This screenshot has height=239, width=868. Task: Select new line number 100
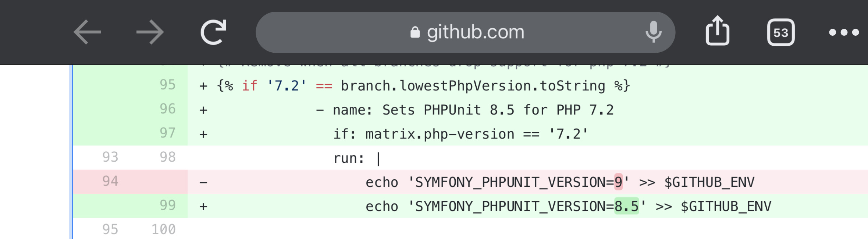(x=163, y=229)
